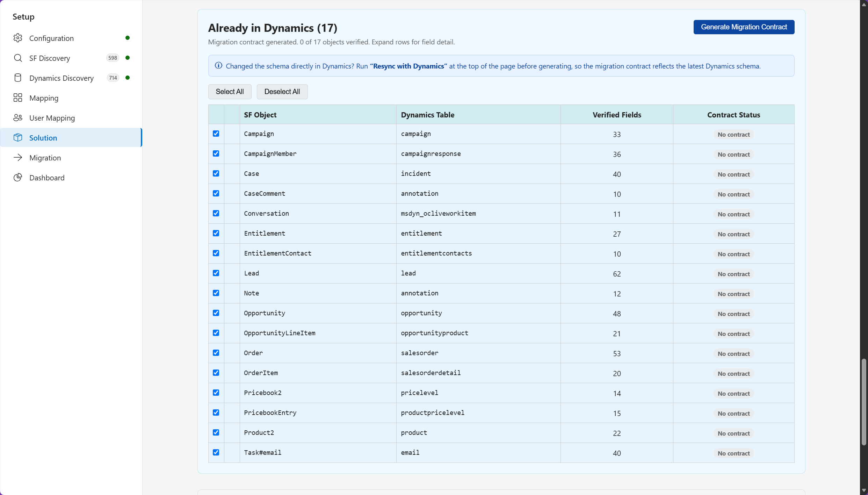Click the Already in Dynamics (17) heading
868x495 pixels.
pyautogui.click(x=273, y=28)
